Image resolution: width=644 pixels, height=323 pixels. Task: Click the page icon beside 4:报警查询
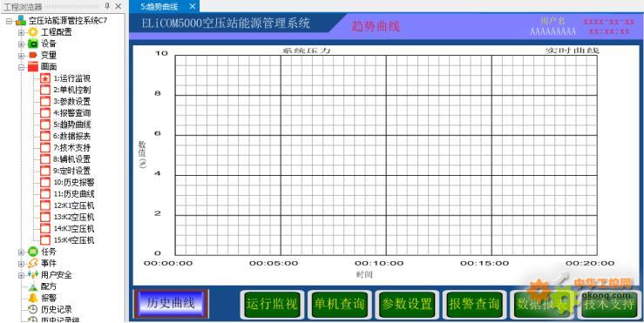point(45,112)
